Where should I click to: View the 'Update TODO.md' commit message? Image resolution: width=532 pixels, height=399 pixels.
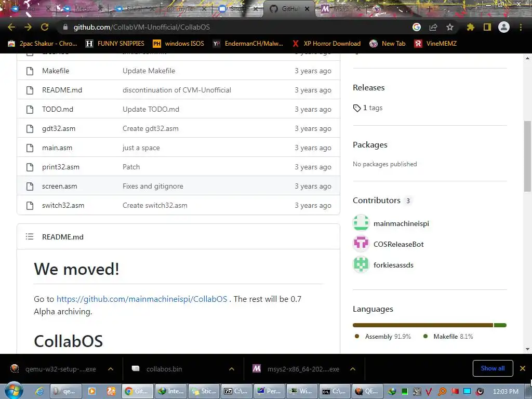(x=151, y=109)
